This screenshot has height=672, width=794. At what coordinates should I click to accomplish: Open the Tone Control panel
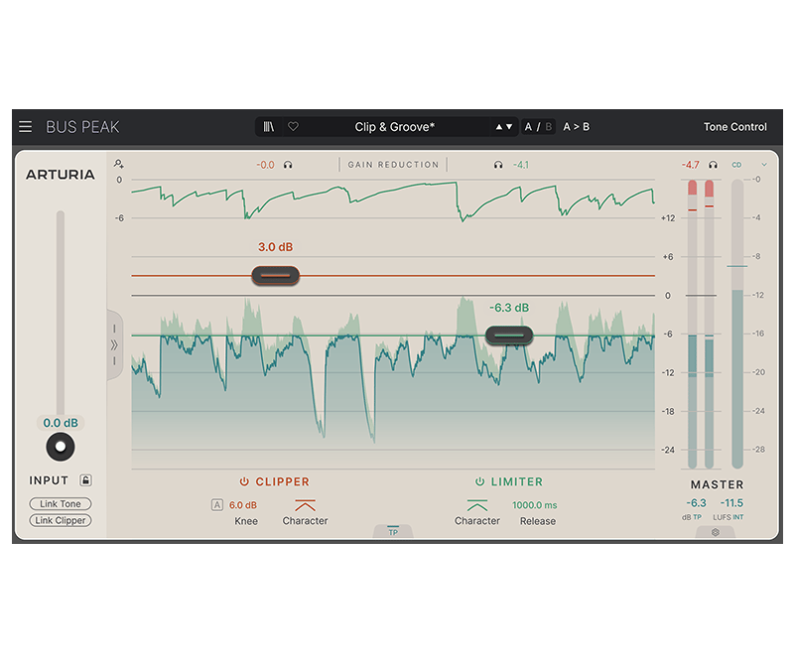[x=735, y=127]
